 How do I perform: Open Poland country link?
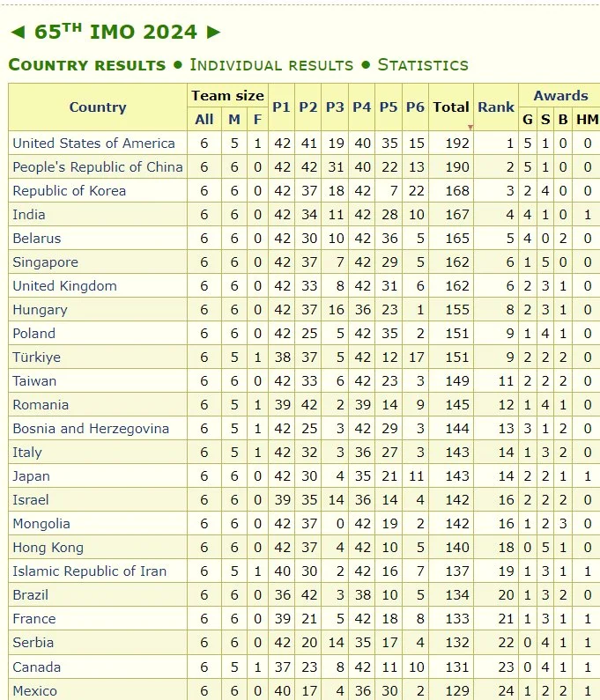click(x=34, y=333)
